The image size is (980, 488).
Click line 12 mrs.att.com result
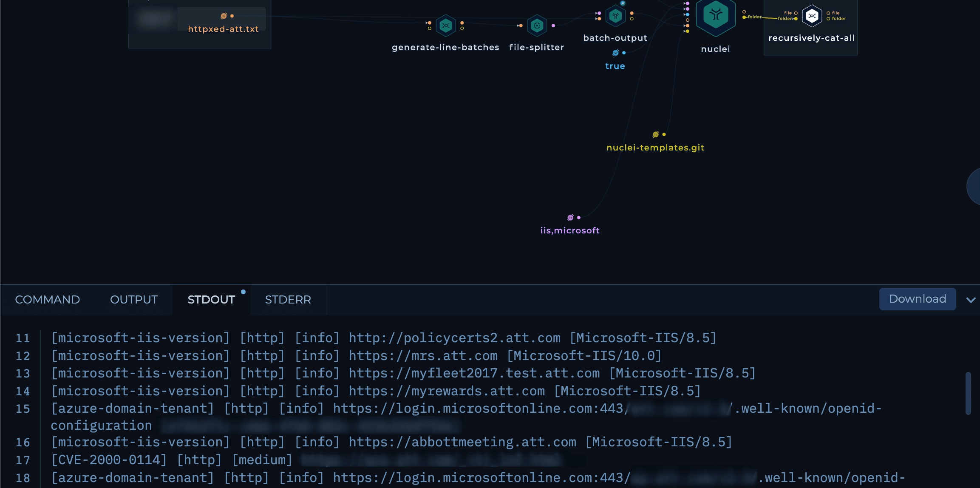coord(356,355)
